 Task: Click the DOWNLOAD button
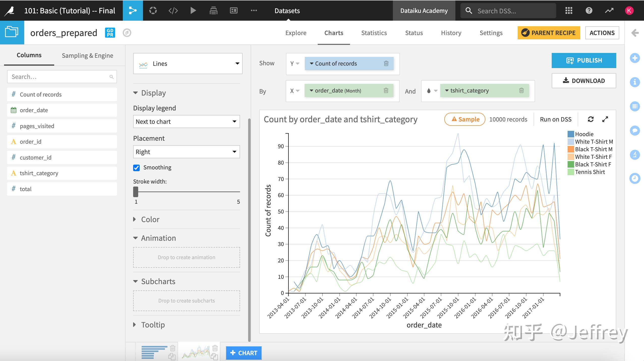pyautogui.click(x=584, y=81)
